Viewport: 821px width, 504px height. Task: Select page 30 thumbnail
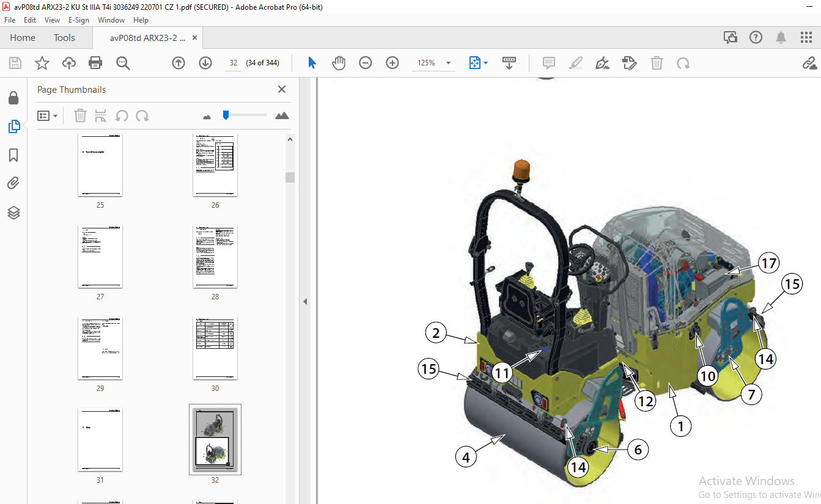point(215,348)
